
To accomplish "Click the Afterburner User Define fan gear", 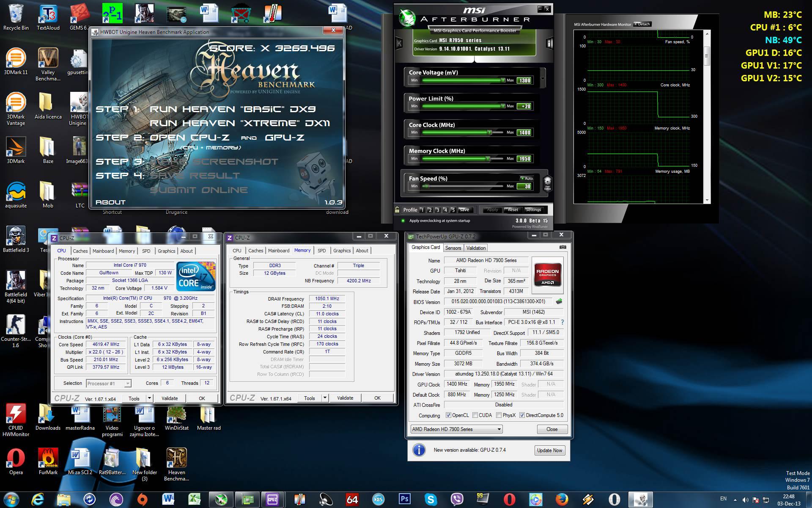I will (x=547, y=183).
